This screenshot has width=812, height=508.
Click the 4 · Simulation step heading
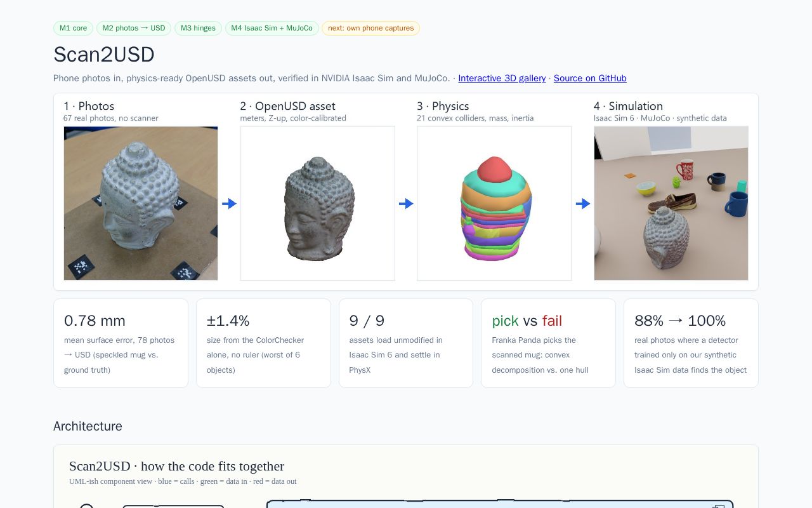628,106
